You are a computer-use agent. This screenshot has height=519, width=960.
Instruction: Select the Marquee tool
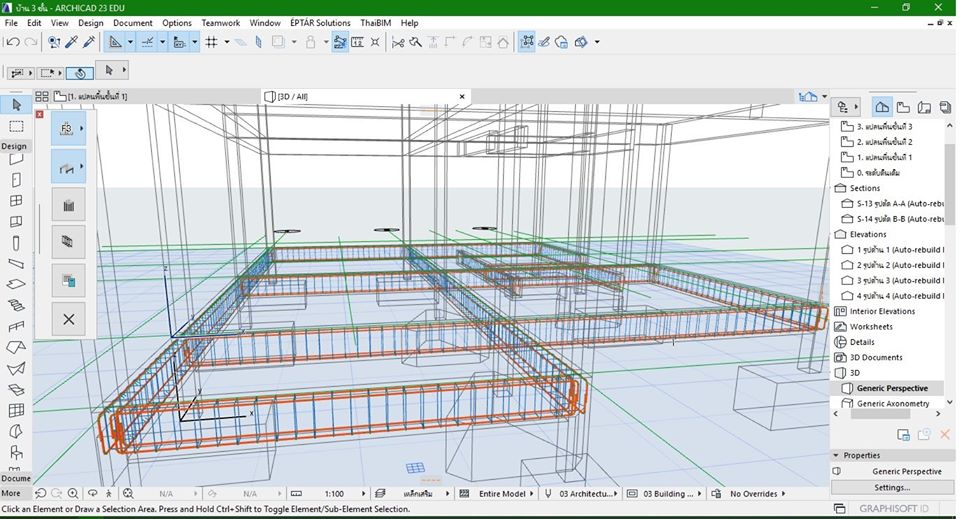(x=17, y=126)
